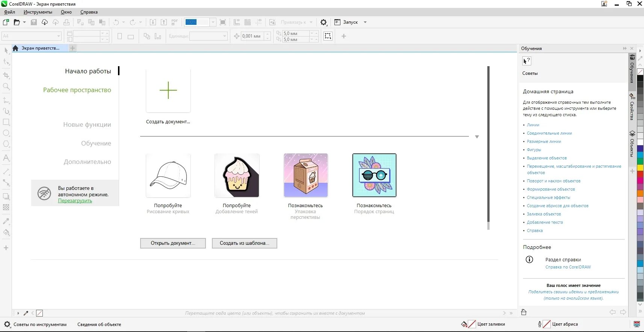Viewport: 644px width, 332px height.
Task: Pick the black swatch in color palette
Action: 640,78
